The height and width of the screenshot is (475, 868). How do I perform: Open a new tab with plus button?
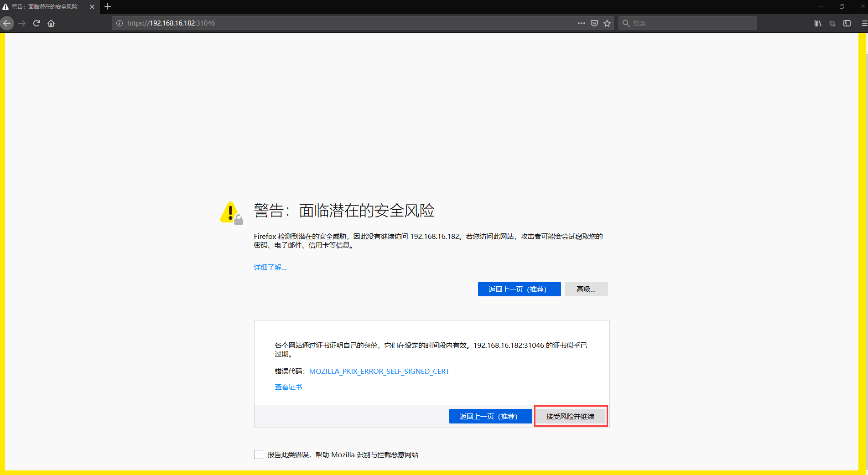pyautogui.click(x=108, y=6)
